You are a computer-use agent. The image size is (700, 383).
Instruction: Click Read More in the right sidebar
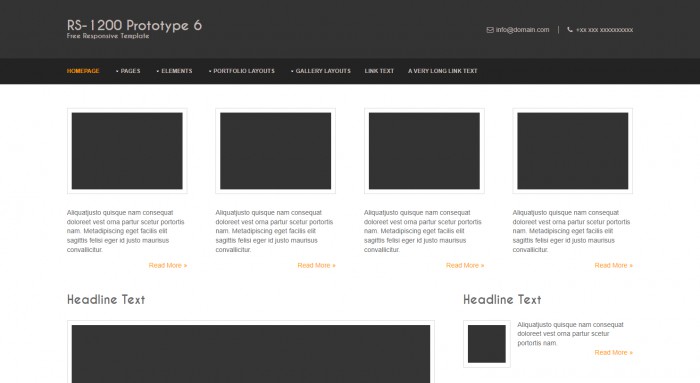pyautogui.click(x=614, y=353)
